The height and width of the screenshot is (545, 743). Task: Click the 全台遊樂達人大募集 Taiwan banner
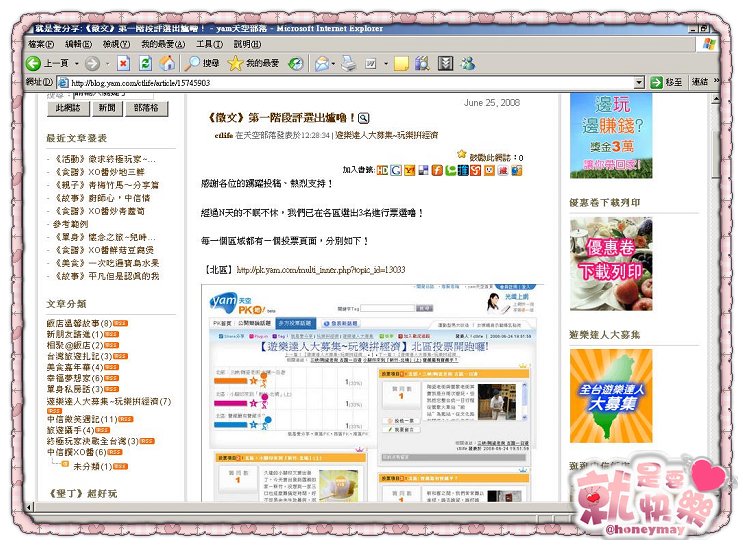coord(611,396)
